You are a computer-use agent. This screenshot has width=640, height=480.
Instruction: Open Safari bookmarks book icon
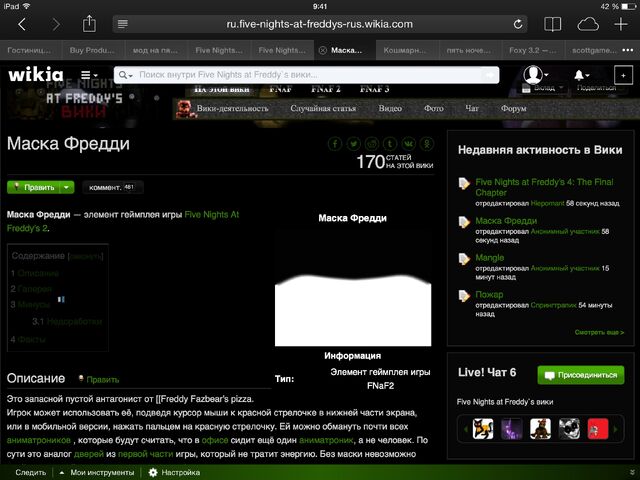553,24
